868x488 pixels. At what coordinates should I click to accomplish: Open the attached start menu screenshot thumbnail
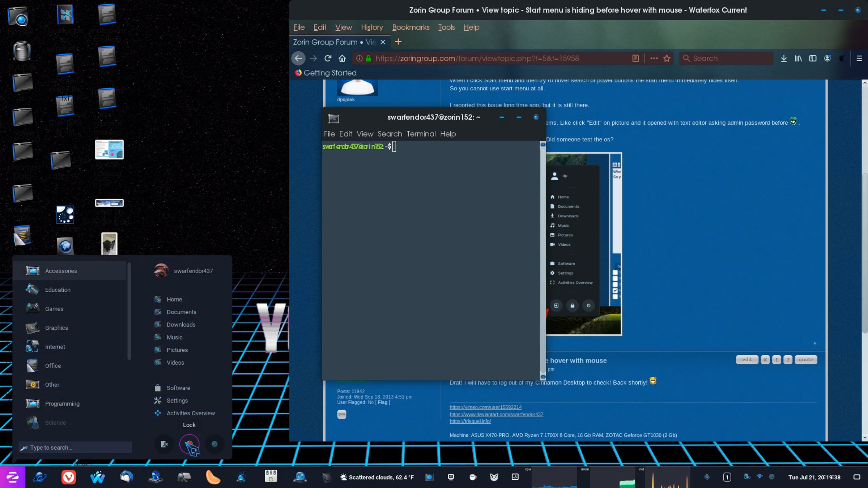[x=584, y=244]
